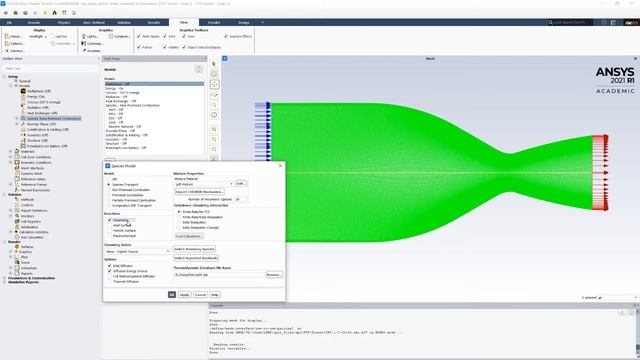Click the Named Expressions tree icon
Image resolution: width=640 pixels, height=360 pixels.
point(17,190)
